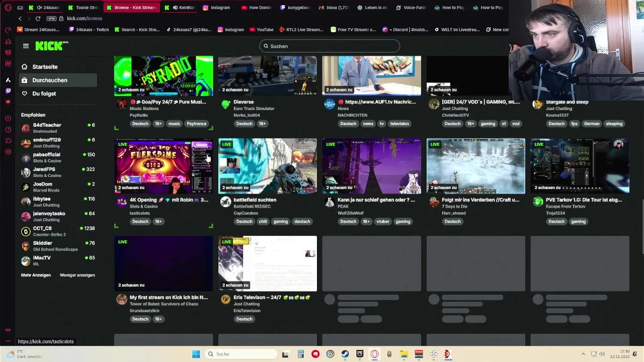Expand list with Mehr Anzeigen
644x362 pixels.
tap(36, 275)
